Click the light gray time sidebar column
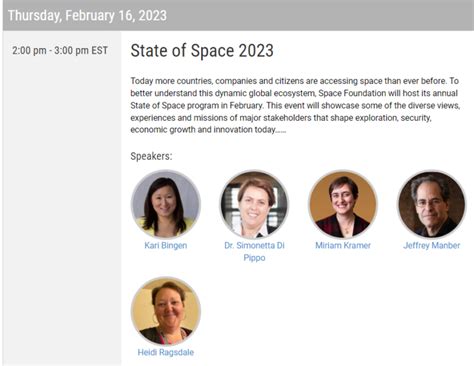 pos(62,198)
